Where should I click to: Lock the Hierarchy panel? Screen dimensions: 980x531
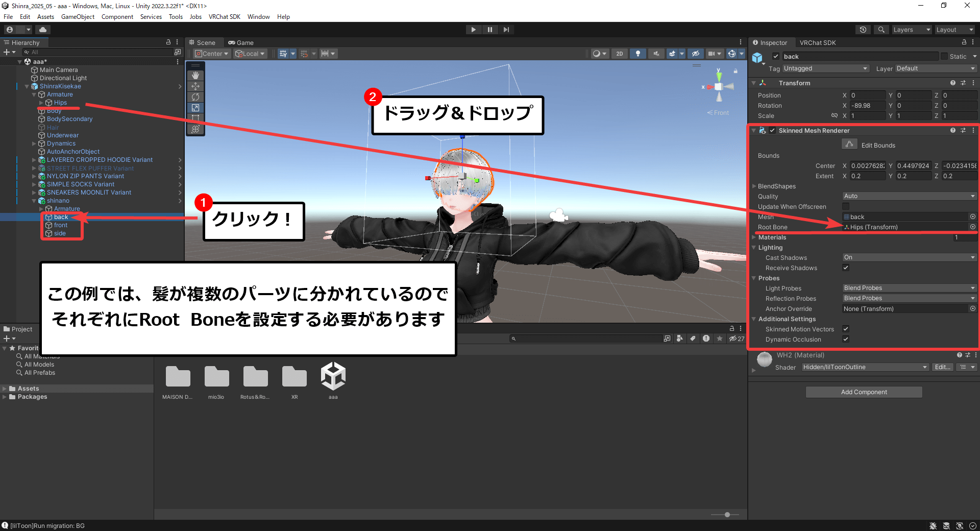[168, 42]
